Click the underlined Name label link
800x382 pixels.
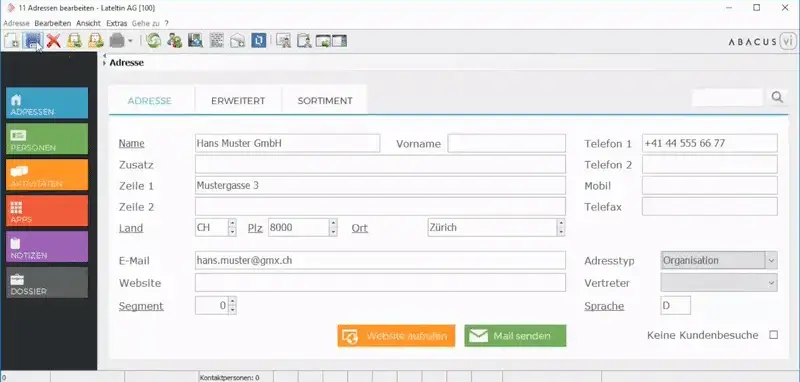(132, 143)
